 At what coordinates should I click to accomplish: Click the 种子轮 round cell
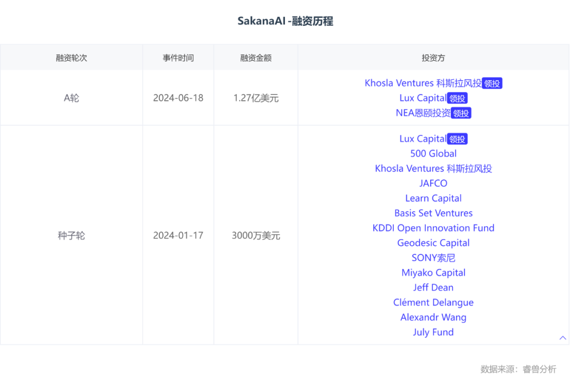coord(71,235)
